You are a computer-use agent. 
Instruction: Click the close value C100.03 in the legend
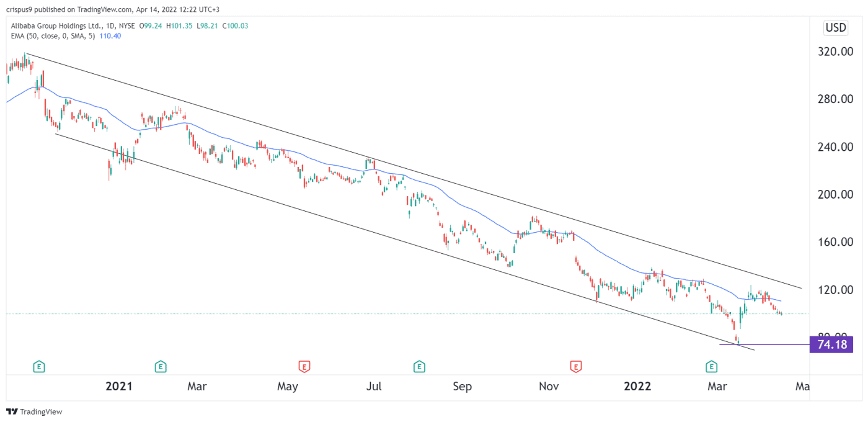(236, 26)
